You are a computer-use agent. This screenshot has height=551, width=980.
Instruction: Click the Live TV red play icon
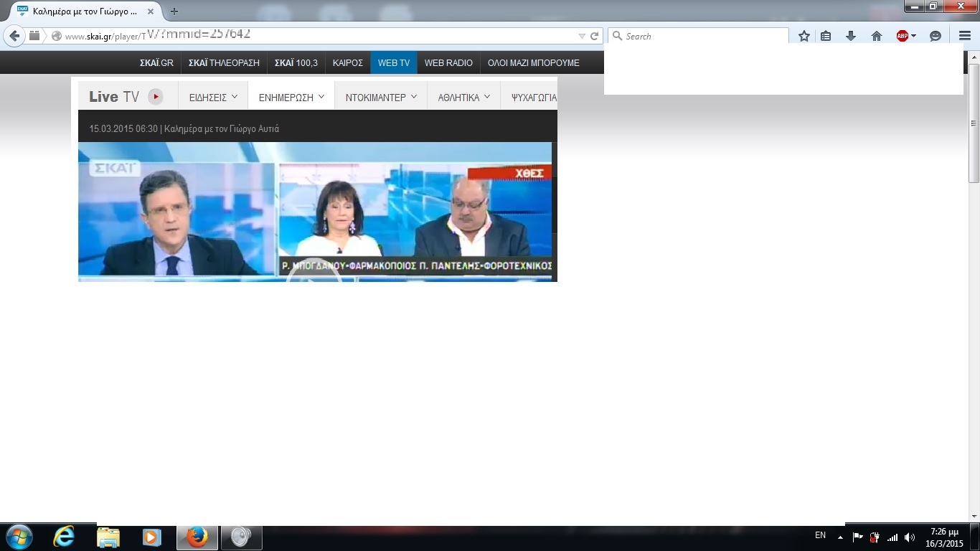pos(156,97)
